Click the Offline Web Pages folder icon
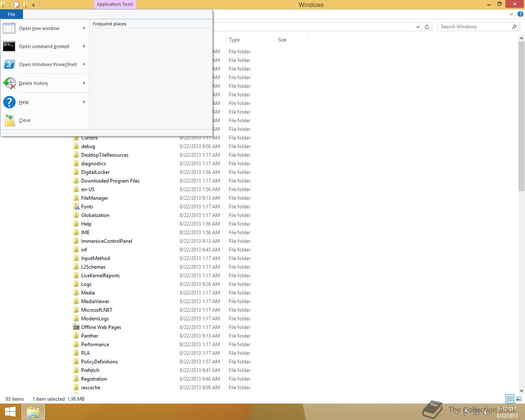Screen dimensions: 525x420 tap(76, 327)
